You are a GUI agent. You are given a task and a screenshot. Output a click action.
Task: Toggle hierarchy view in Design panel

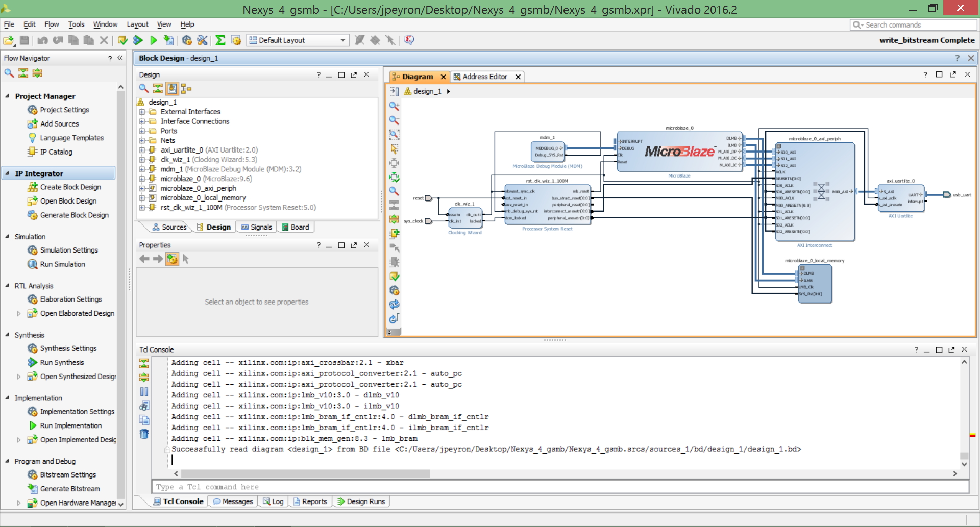(x=186, y=88)
